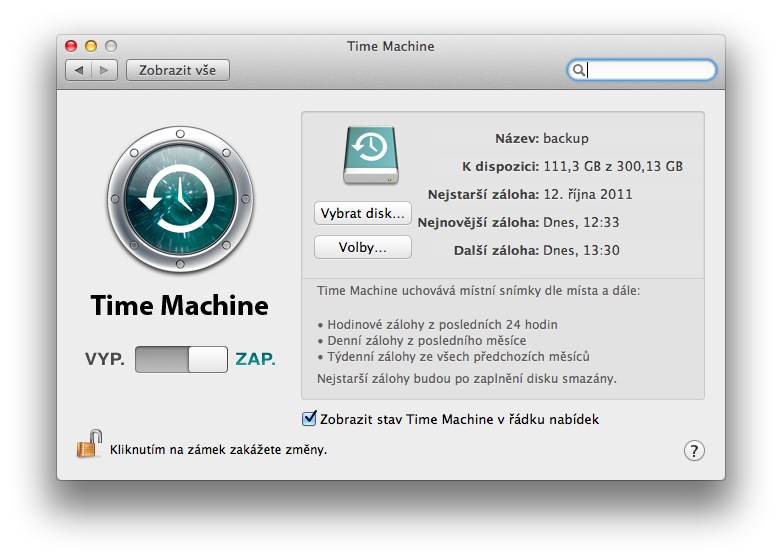Click 'Hodinové zálohy z posledních 24 hodin' line
Screen dimensions: 782x559
click(442, 325)
